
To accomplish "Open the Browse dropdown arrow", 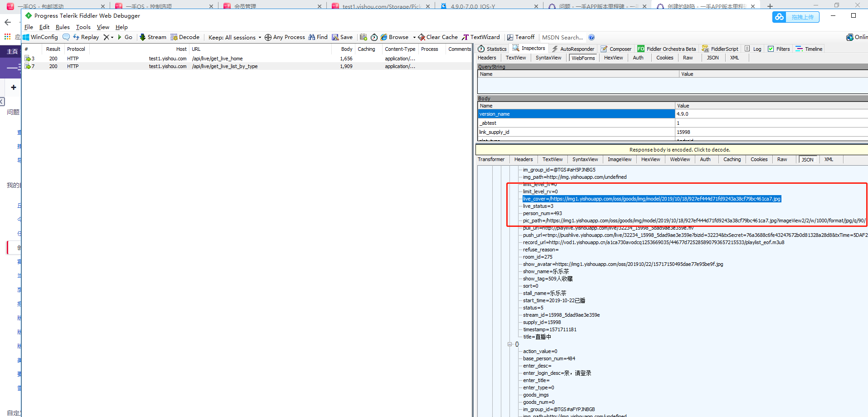I will (414, 37).
